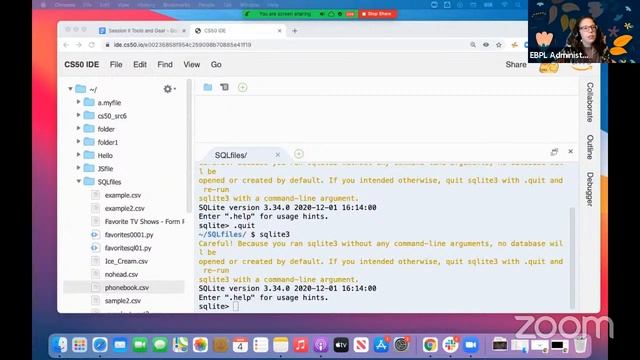The width and height of the screenshot is (640, 360).
Task: Select example.csv in file tree
Action: pos(123,195)
